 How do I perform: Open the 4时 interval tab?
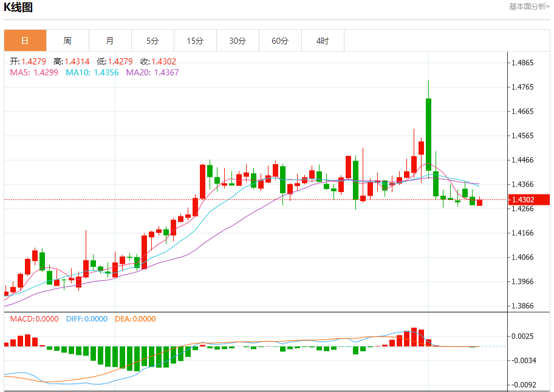point(323,41)
